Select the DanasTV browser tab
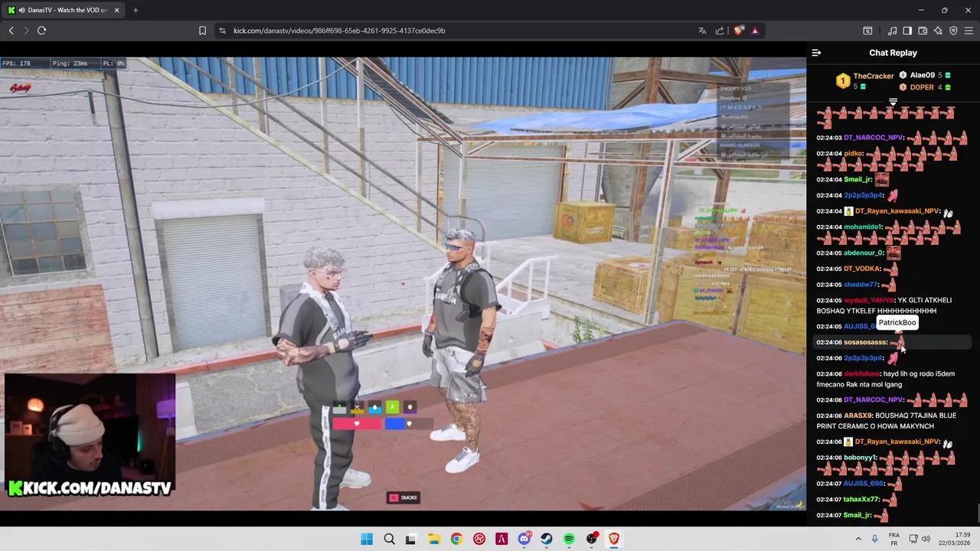980x551 pixels. pos(63,10)
